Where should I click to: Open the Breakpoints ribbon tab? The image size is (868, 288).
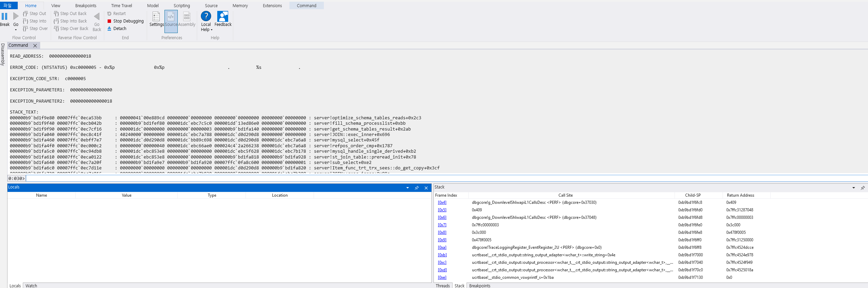[86, 5]
